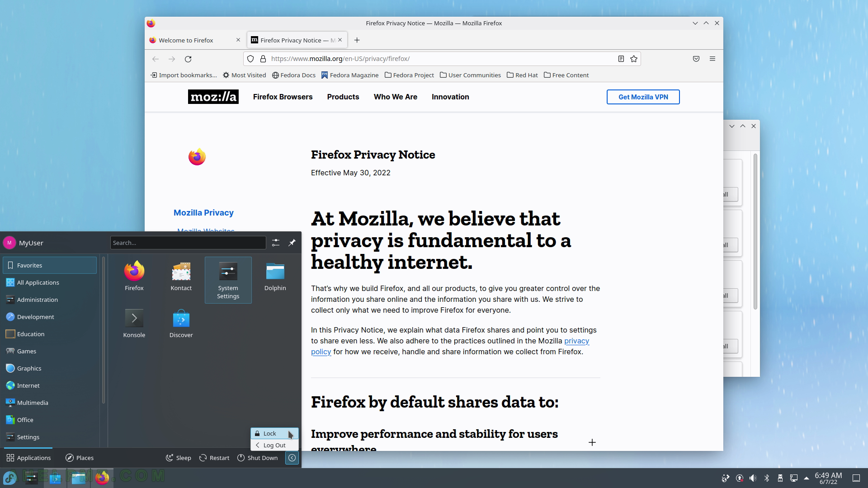Select All Applications category
The height and width of the screenshot is (488, 868).
(x=50, y=282)
